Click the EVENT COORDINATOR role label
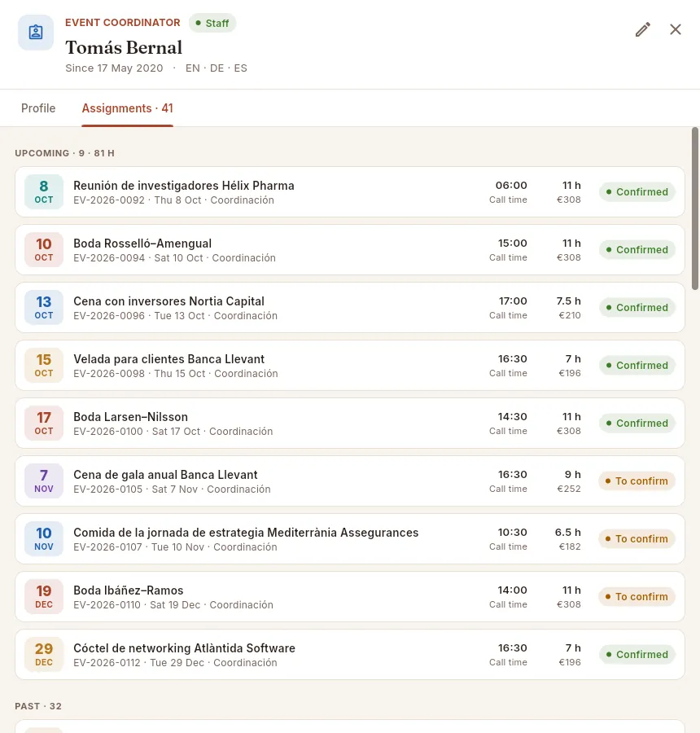 coord(122,23)
